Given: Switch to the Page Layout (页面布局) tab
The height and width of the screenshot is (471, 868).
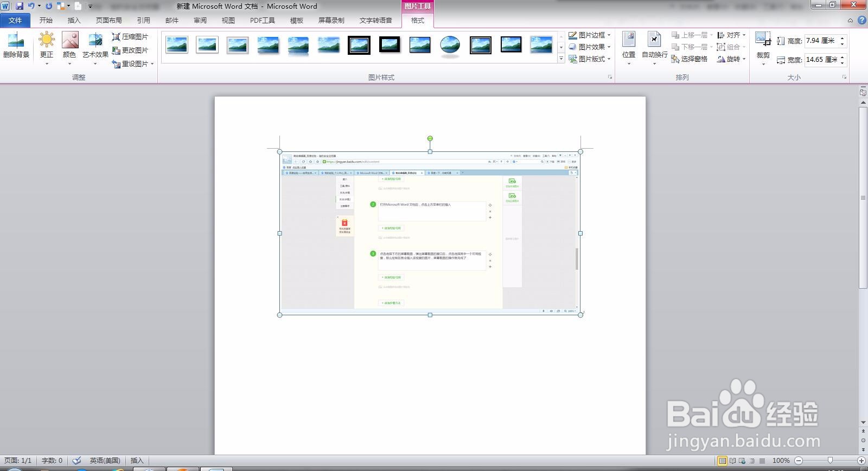Looking at the screenshot, I should point(109,20).
